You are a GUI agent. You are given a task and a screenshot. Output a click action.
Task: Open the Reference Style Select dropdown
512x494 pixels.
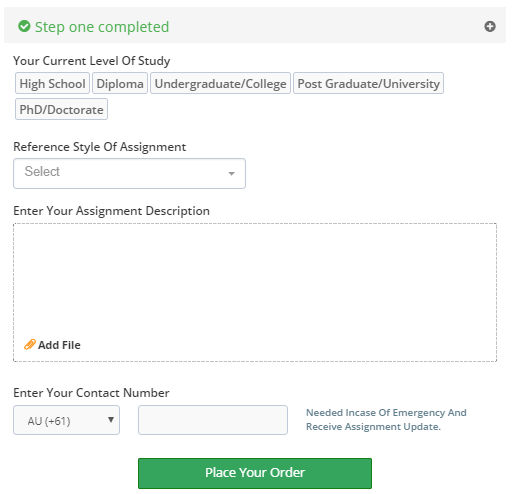pyautogui.click(x=129, y=173)
